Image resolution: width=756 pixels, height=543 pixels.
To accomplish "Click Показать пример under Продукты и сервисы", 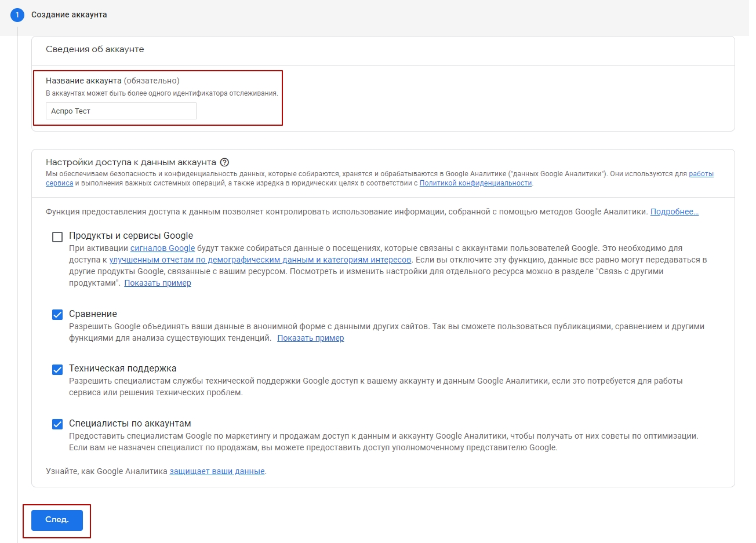I will pyautogui.click(x=158, y=283).
